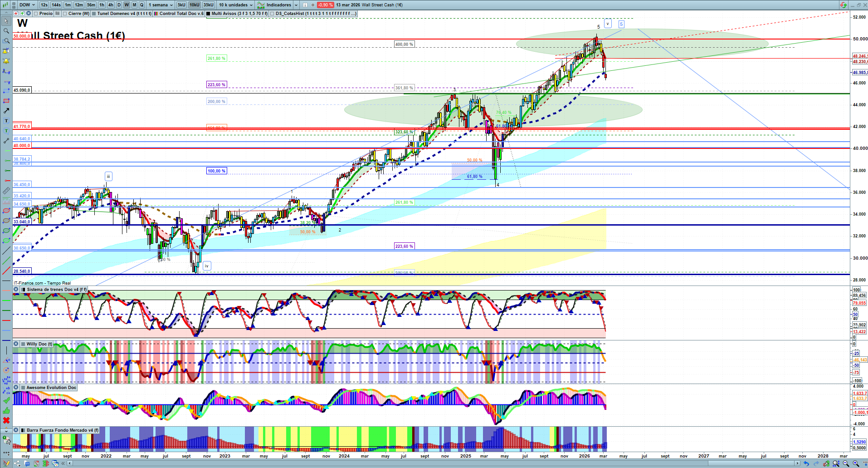
Task: Toggle Barra Fuerza Fondo Mercado visibility square
Action: pyautogui.click(x=24, y=430)
